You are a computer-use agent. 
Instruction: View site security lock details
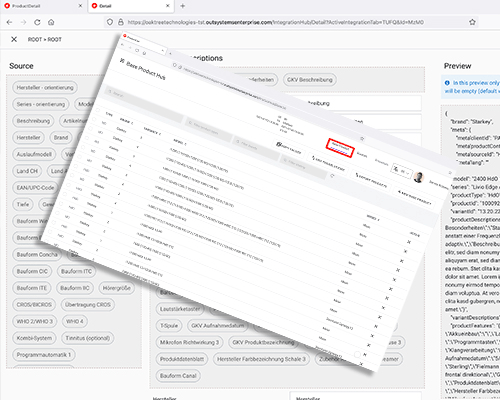click(121, 22)
